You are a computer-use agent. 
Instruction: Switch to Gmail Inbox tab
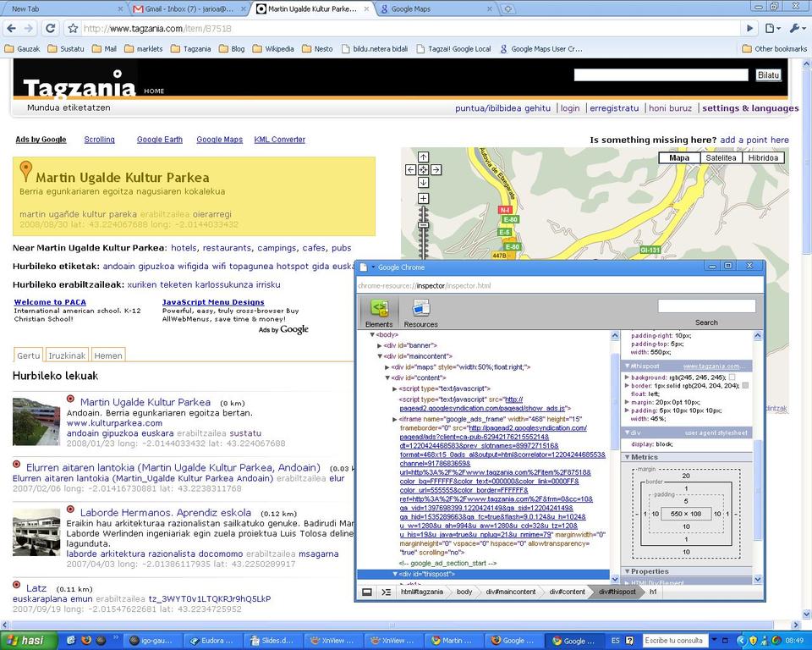pos(188,8)
